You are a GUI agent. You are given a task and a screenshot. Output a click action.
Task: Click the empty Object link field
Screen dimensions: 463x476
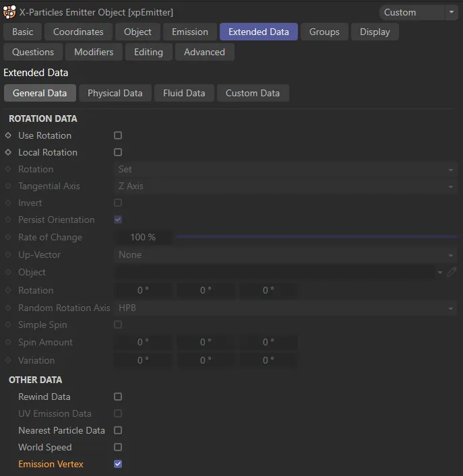(x=274, y=272)
